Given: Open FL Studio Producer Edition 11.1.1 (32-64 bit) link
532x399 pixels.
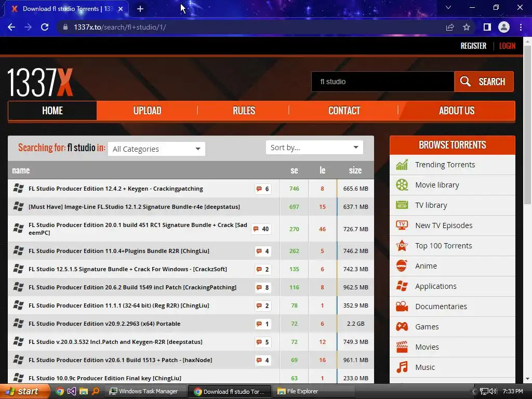Looking at the screenshot, I should point(119,305).
